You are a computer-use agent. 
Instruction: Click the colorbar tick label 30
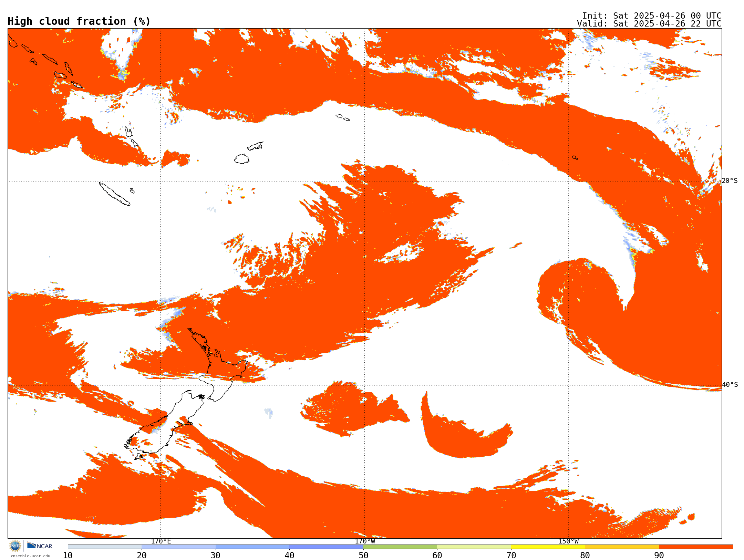216,555
